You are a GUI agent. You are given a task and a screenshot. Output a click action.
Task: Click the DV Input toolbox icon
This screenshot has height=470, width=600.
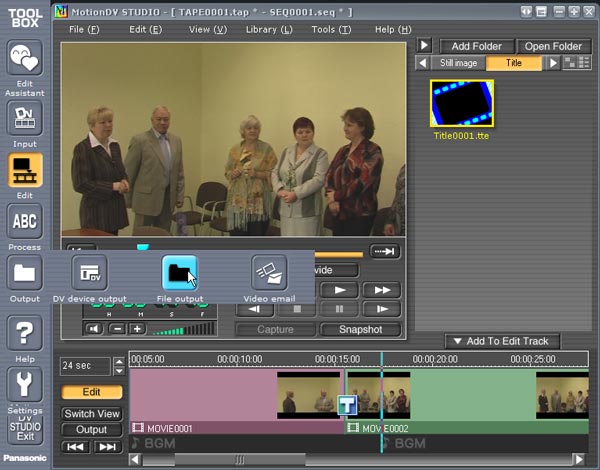(x=25, y=118)
